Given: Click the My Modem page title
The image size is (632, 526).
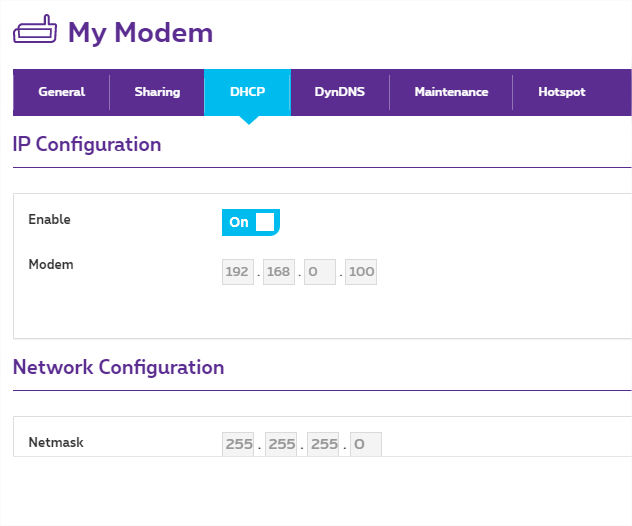Looking at the screenshot, I should (x=141, y=33).
